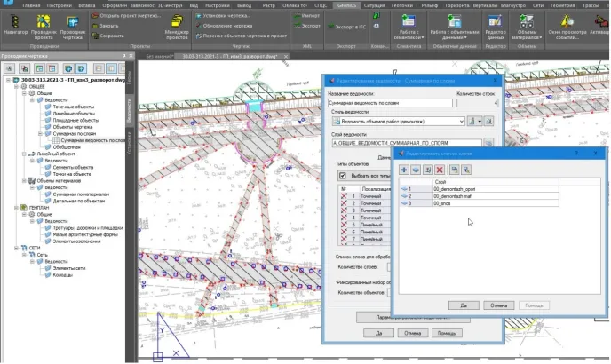Screen dimensions: 611x364
Task: Open the Стиль ведомости dropdown
Action: pos(463,121)
